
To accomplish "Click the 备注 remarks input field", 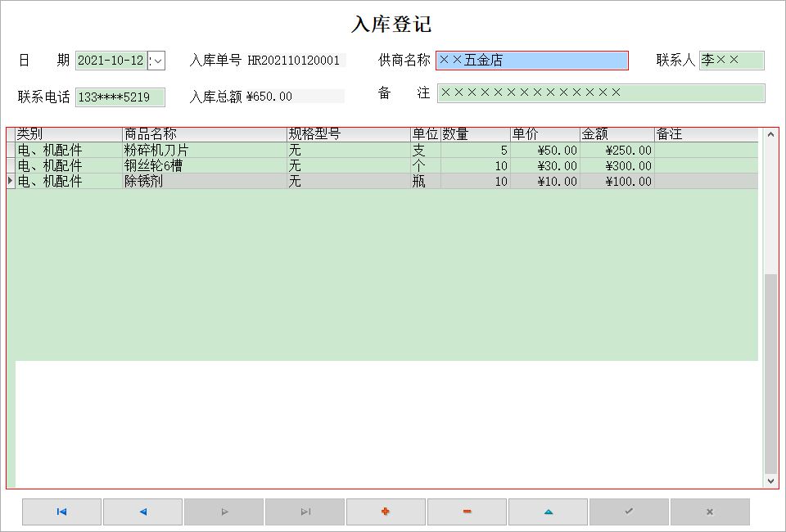I will pos(601,93).
